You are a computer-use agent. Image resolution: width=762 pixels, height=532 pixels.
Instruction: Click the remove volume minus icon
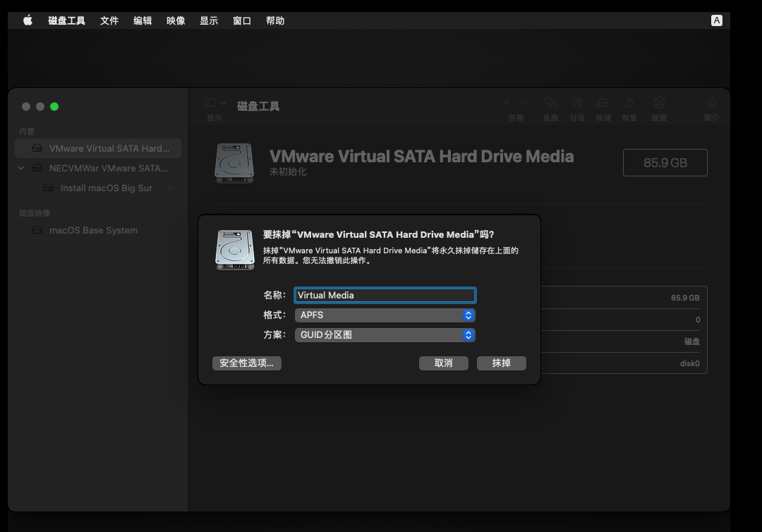tap(526, 102)
